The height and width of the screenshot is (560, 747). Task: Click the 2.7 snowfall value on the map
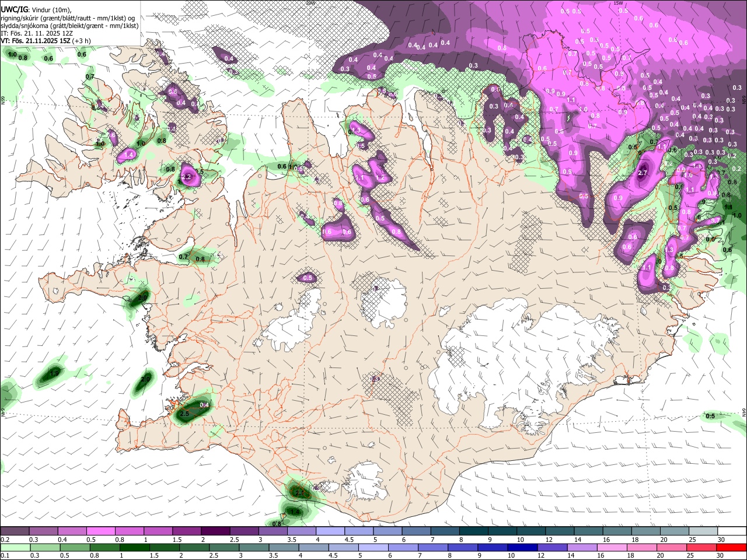coord(643,173)
